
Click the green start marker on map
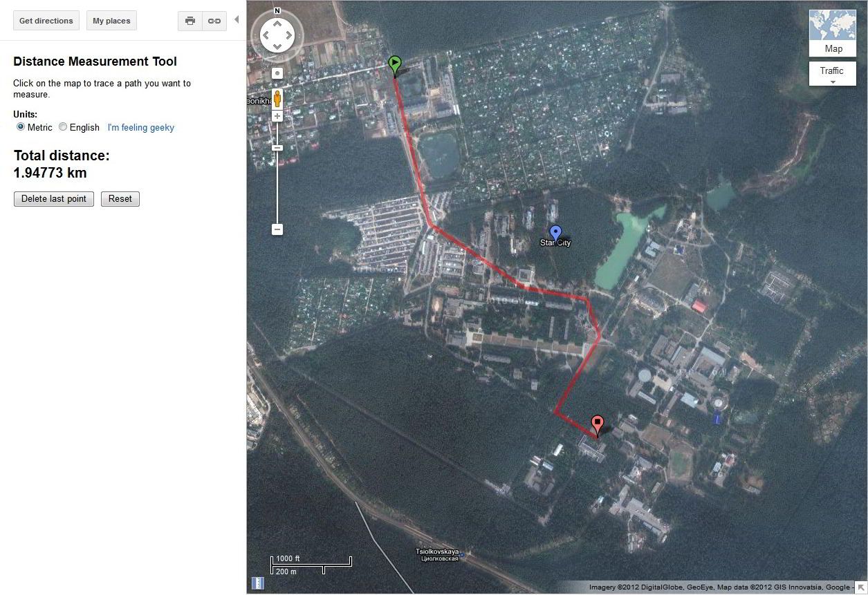pyautogui.click(x=394, y=66)
